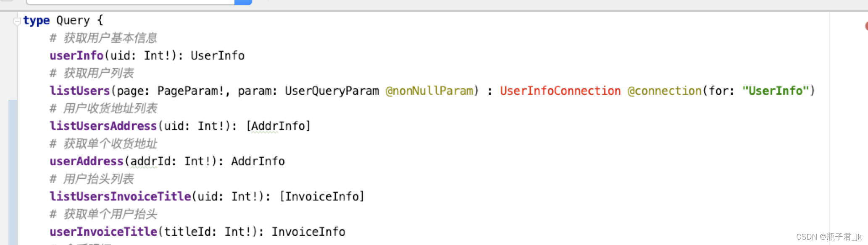Viewport: 868px width, 245px height.
Task: Click the type keyword on the first line
Action: pyautogui.click(x=37, y=21)
